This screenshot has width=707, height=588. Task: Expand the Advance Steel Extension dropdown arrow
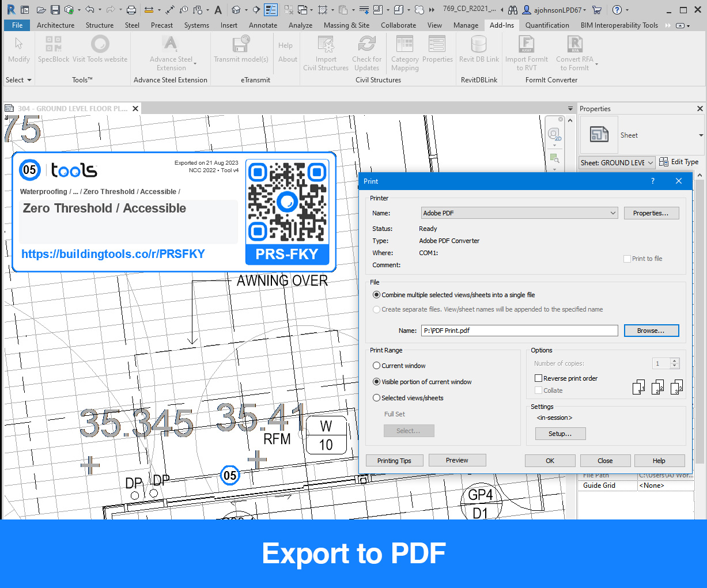coord(195,64)
